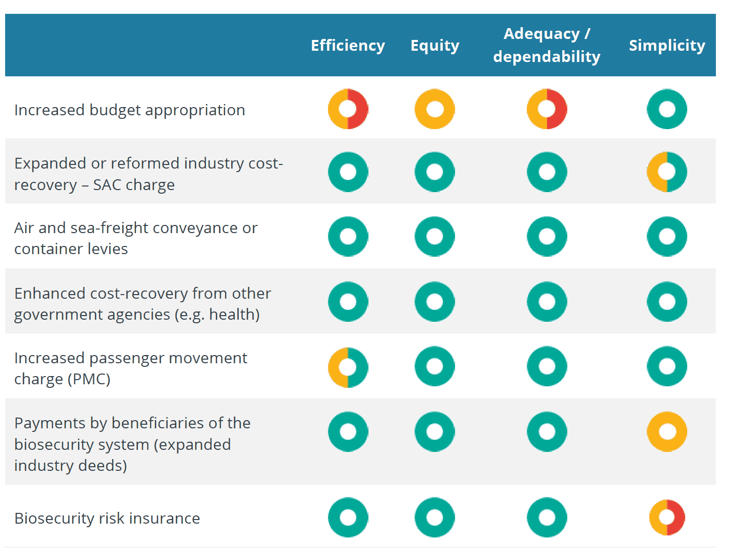Click the Adequacy icon for Increased budget appropriation
The width and height of the screenshot is (740, 560).
tap(547, 109)
